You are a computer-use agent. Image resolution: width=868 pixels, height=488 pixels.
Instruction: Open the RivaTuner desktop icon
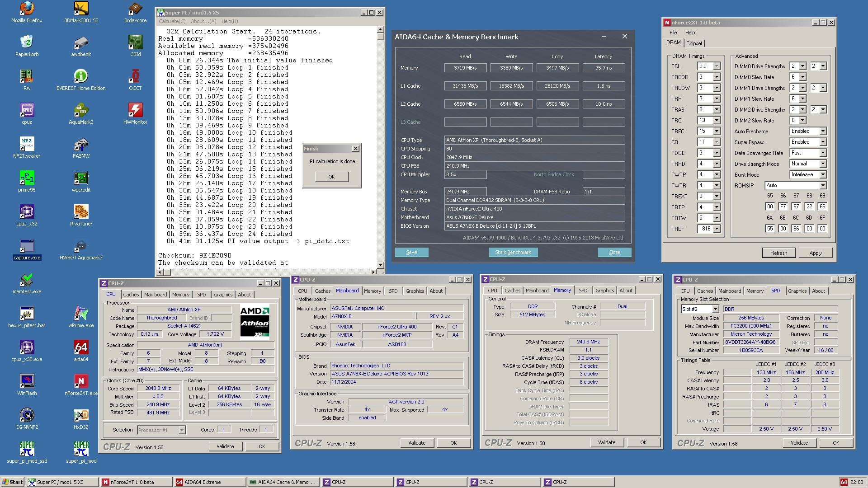click(x=81, y=216)
